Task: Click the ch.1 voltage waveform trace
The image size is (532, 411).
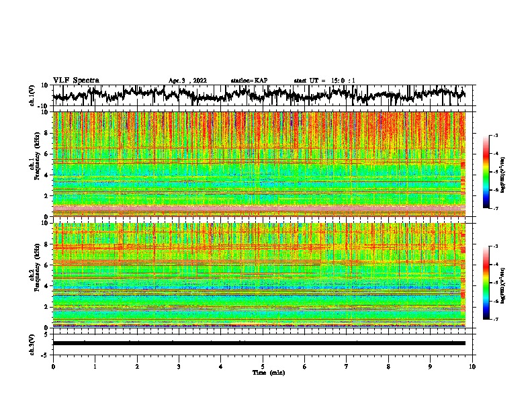Action: (x=259, y=95)
